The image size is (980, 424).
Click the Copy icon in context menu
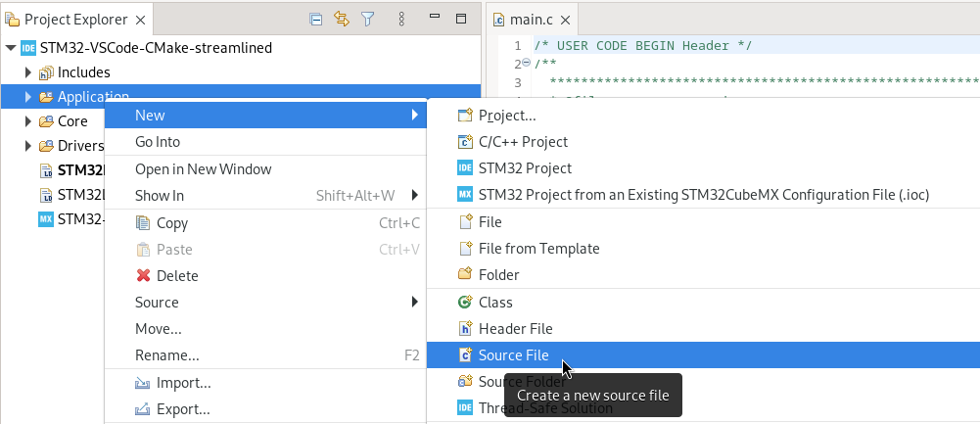[x=144, y=223]
